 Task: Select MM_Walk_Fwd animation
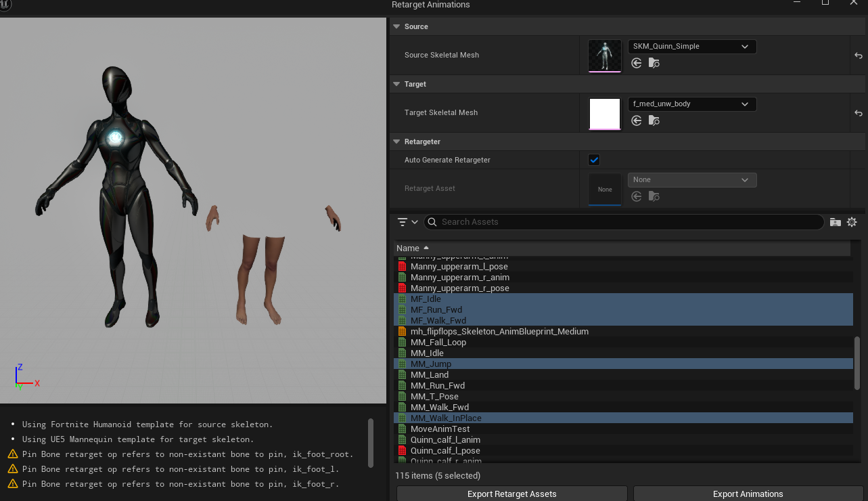click(x=623, y=408)
